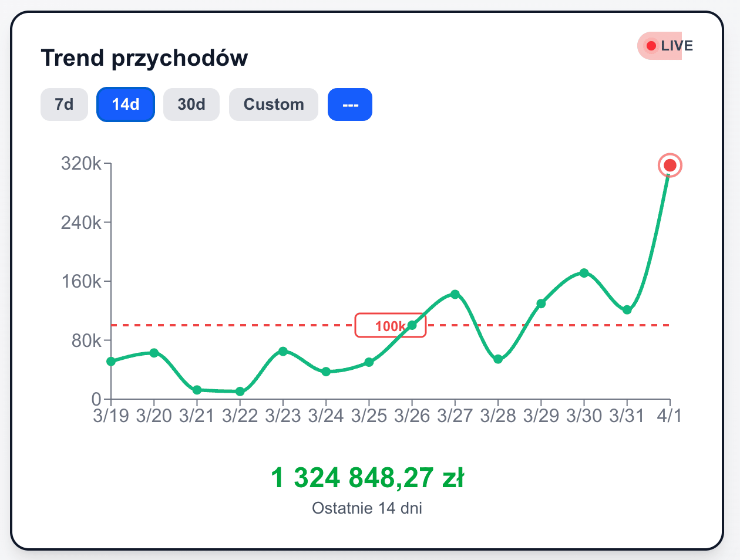Viewport: 740px width, 560px height.
Task: Select the 3/28 dip data point
Action: [x=498, y=359]
